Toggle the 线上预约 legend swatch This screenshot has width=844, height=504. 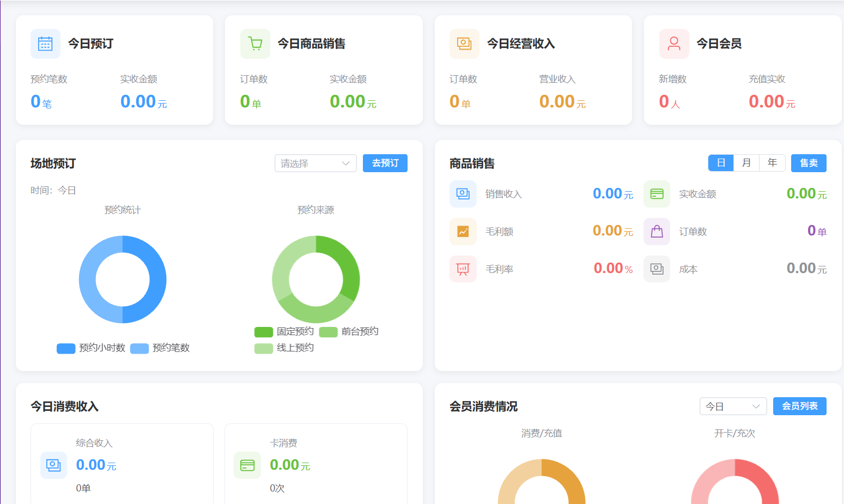tap(264, 348)
